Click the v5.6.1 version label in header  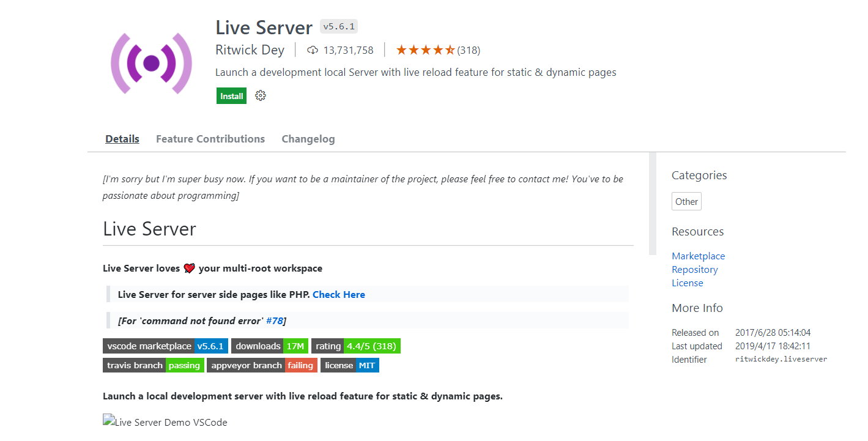(339, 27)
